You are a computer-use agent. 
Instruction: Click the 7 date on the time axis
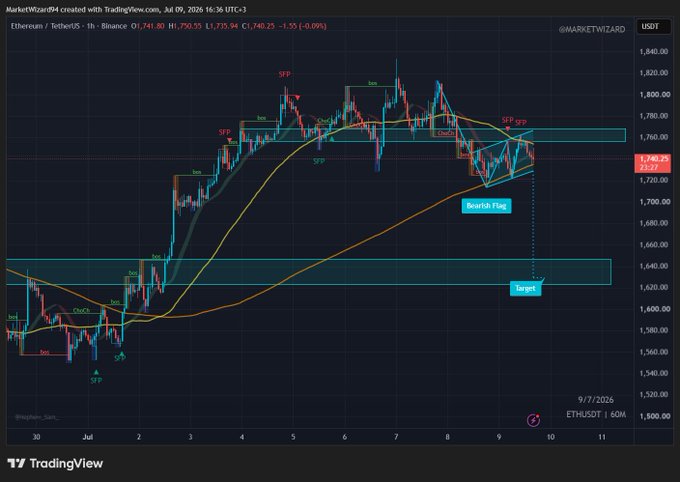[x=396, y=437]
